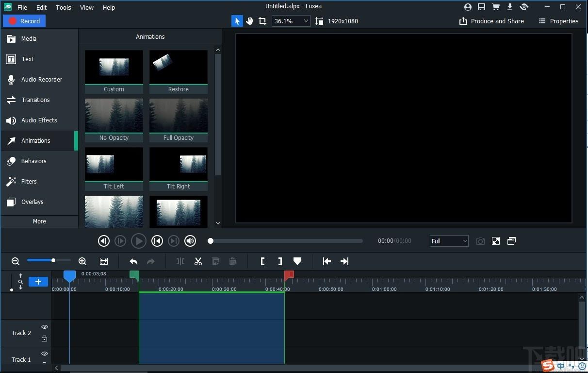The height and width of the screenshot is (373, 588).
Task: Open the Overlays panel
Action: click(39, 202)
